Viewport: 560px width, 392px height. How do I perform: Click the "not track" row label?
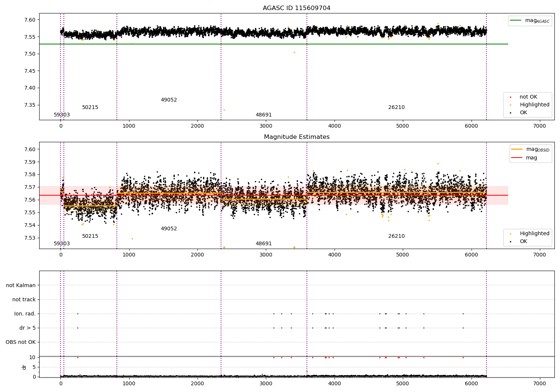click(24, 300)
